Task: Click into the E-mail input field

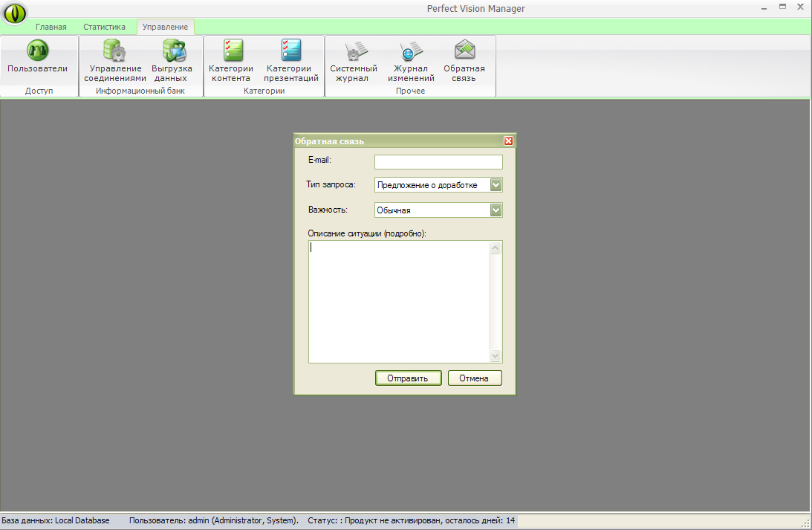Action: [438, 162]
